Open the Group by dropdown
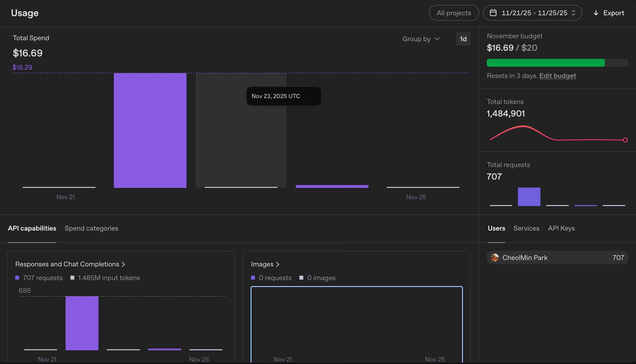The image size is (636, 364). [421, 39]
